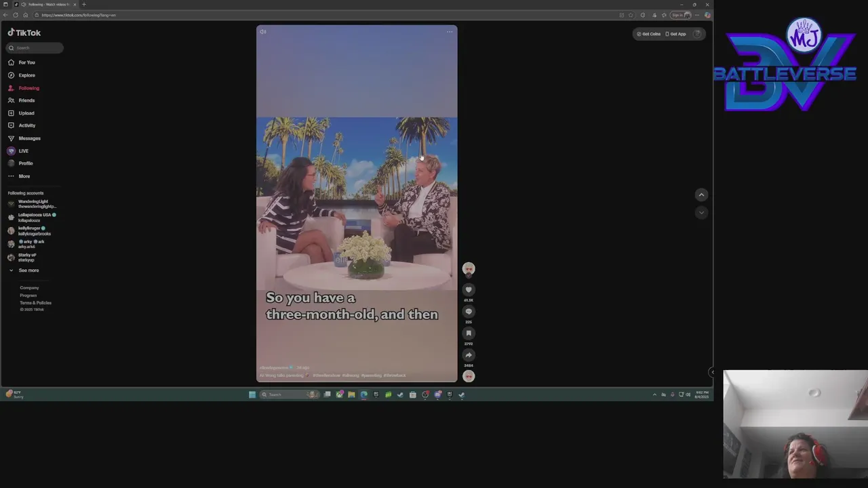The height and width of the screenshot is (488, 868).
Task: Expand See more following accounts
Action: tap(24, 270)
